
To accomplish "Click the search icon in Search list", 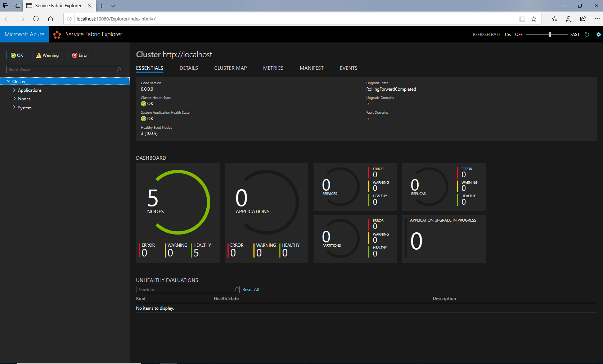I will click(x=237, y=290).
